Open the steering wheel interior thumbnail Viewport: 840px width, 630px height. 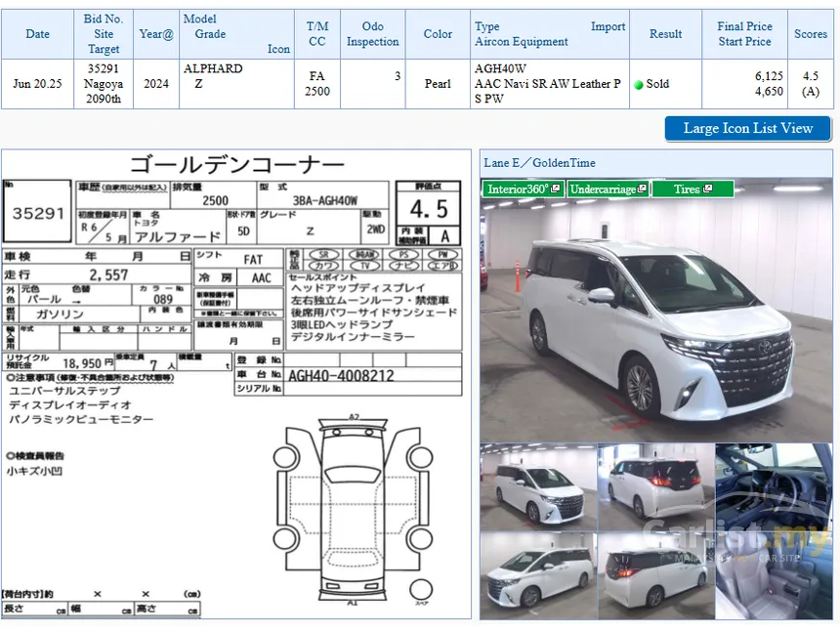point(775,486)
